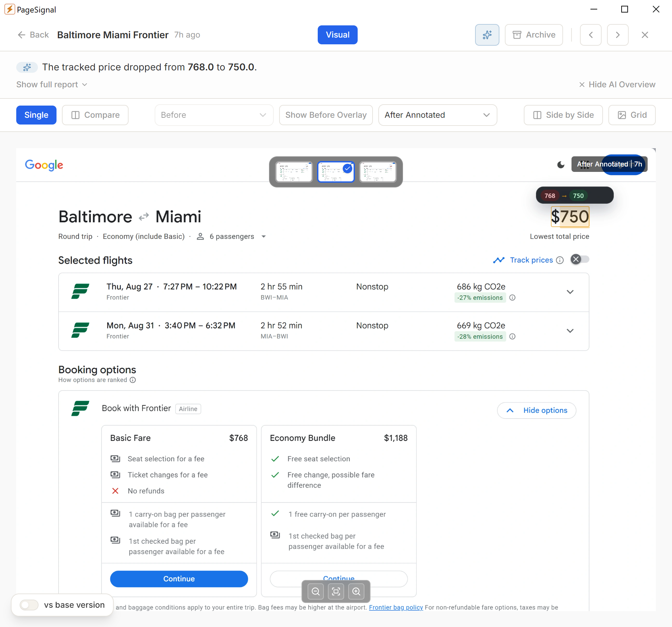Click info icon next to -28% emissions
The width and height of the screenshot is (672, 627).
pyautogui.click(x=512, y=337)
